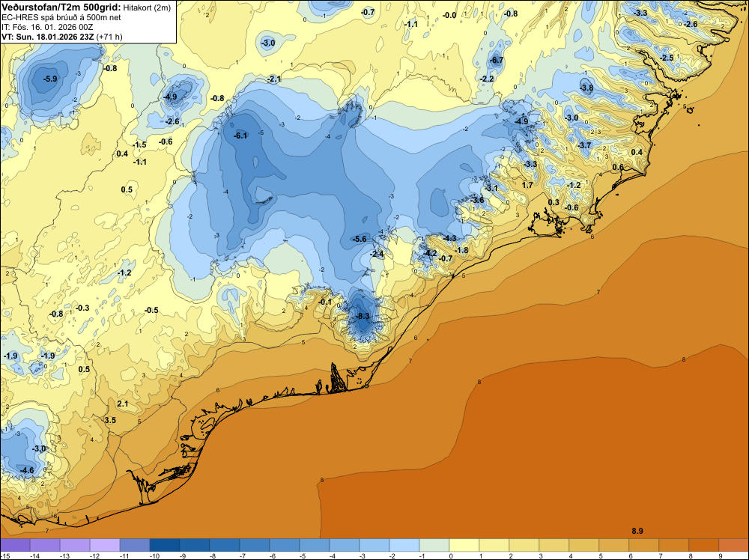749x560 pixels.
Task: Click the -3.6 temperature label
Action: (x=476, y=200)
